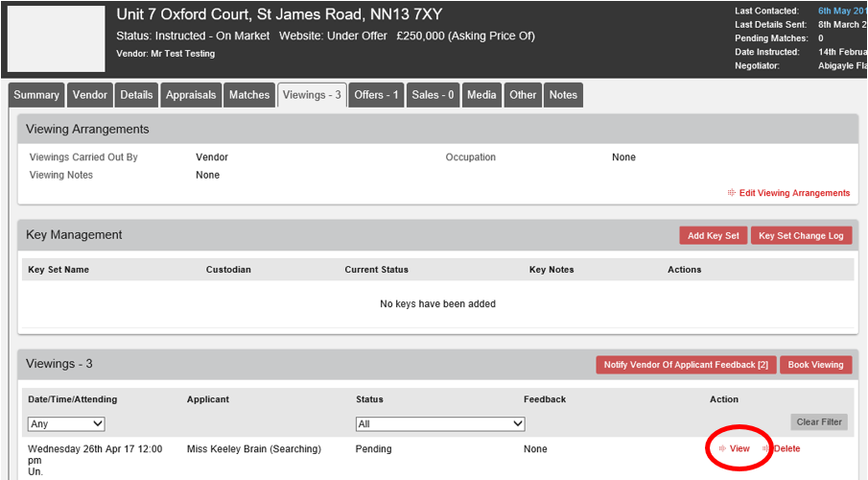This screenshot has width=868, height=480.
Task: Click the Add Key Set button
Action: coord(713,235)
